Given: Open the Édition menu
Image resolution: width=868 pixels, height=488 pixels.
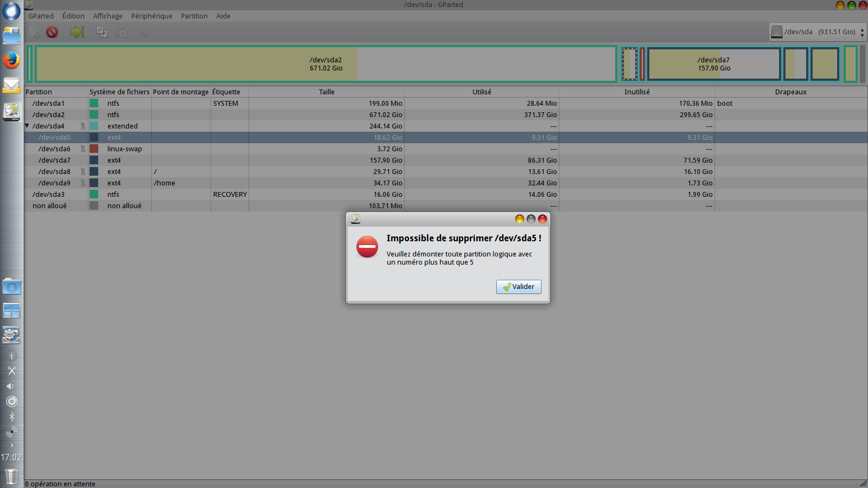Looking at the screenshot, I should (73, 16).
